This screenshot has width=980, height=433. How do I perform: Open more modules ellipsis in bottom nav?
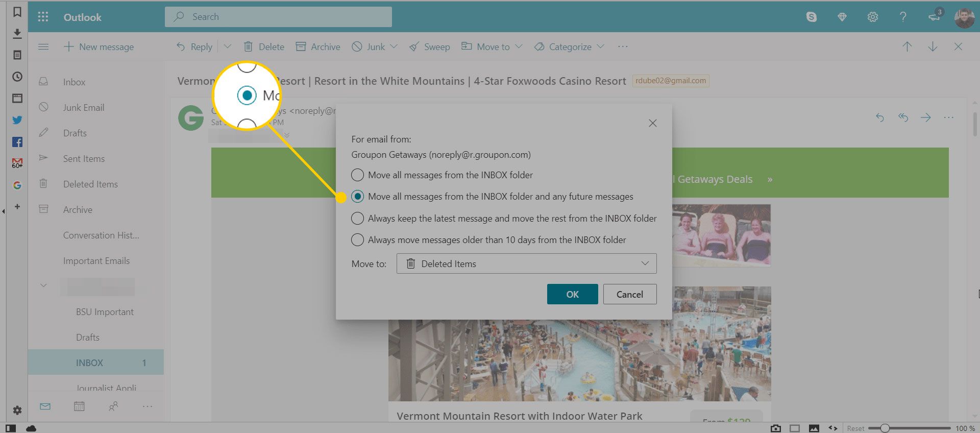[x=148, y=406]
